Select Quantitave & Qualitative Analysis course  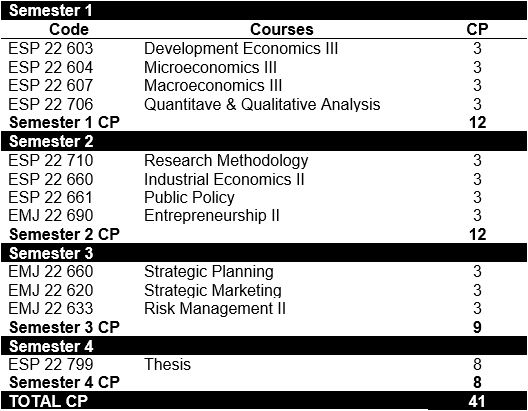[262, 104]
